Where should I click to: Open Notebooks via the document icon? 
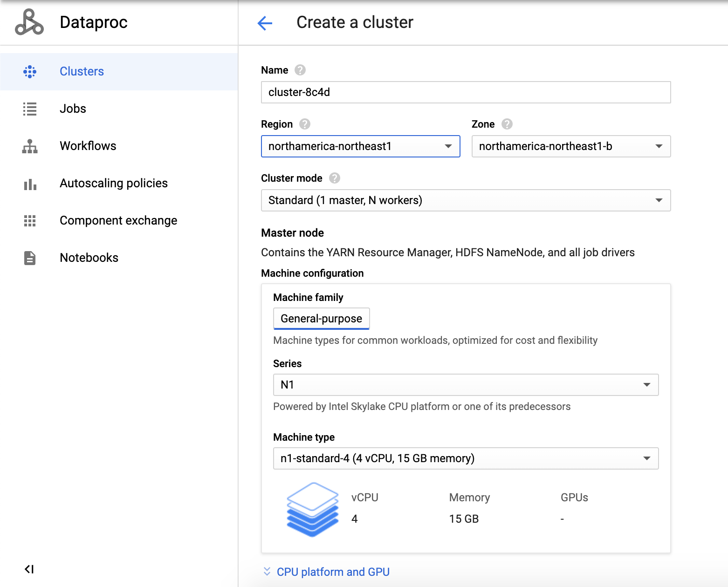coord(29,258)
